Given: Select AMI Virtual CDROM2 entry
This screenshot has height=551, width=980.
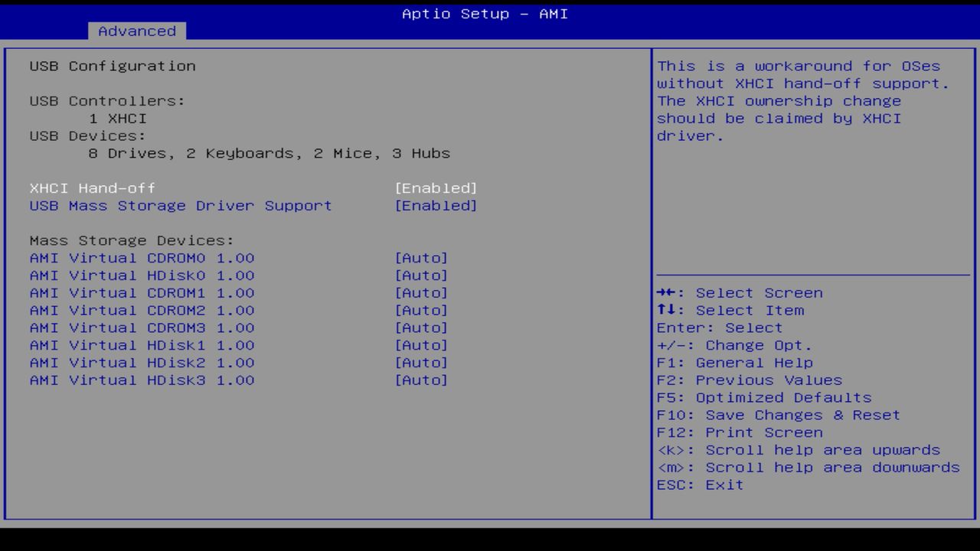Looking at the screenshot, I should point(142,310).
